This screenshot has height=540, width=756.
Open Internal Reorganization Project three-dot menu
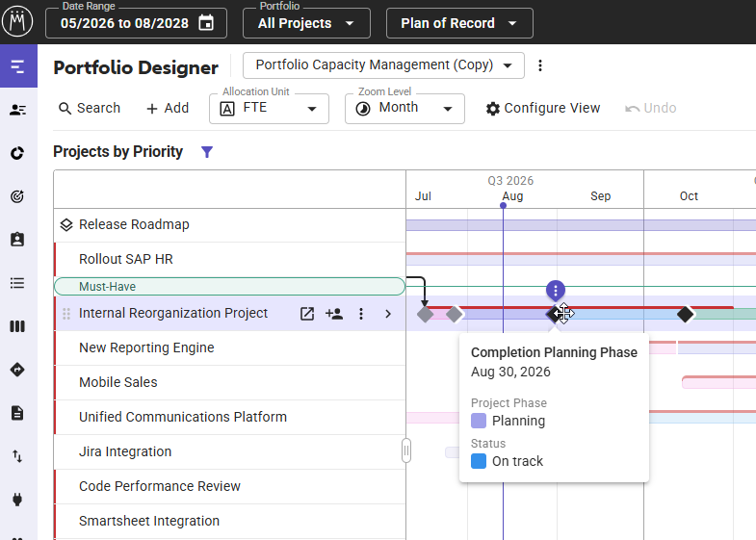pos(361,314)
